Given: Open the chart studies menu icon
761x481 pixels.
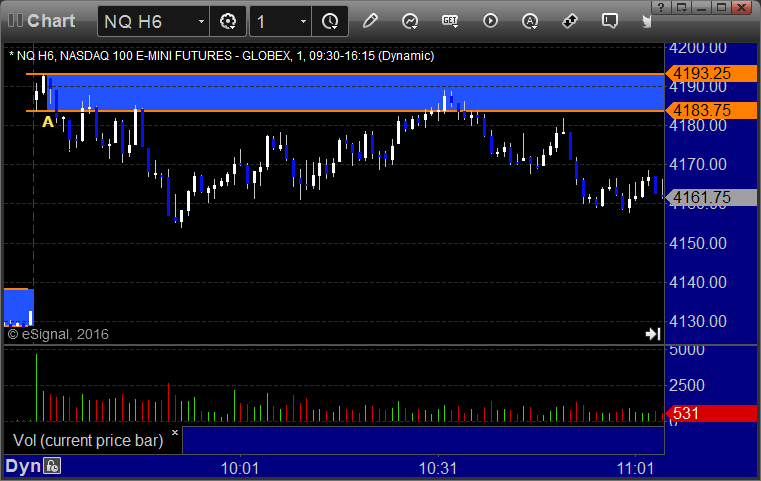Looking at the screenshot, I should (x=410, y=21).
